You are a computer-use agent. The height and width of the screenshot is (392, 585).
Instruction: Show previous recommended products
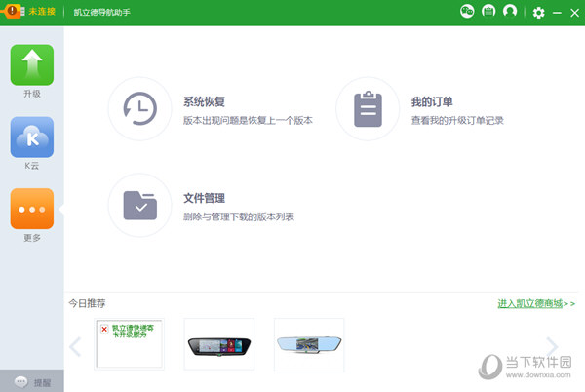pyautogui.click(x=75, y=346)
